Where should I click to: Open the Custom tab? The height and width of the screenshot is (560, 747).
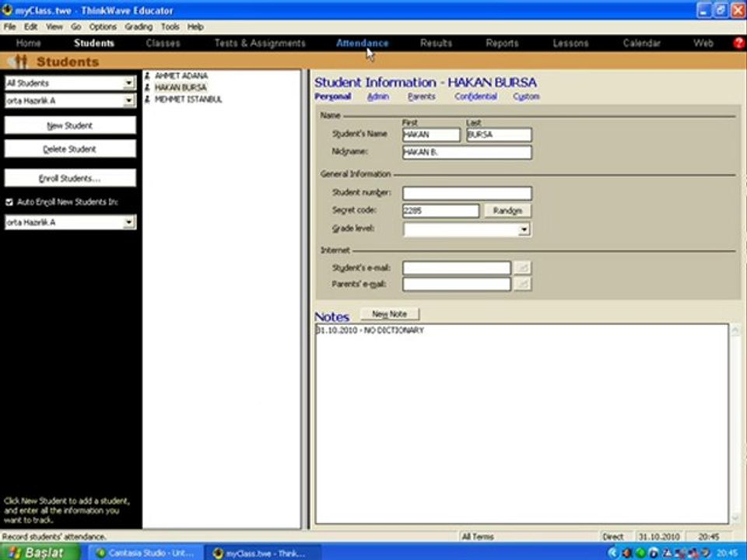(x=526, y=96)
